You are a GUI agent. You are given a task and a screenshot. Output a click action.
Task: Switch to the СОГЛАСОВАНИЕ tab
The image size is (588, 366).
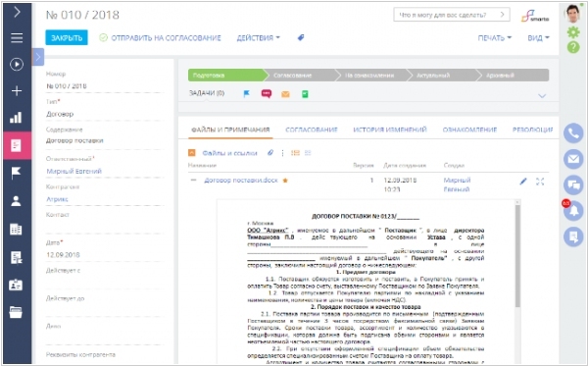click(312, 130)
